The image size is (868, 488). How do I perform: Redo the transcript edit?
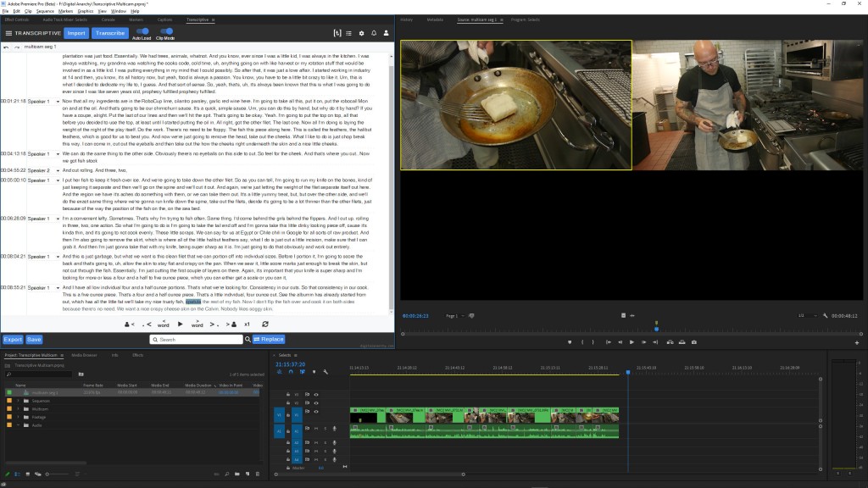pos(17,47)
